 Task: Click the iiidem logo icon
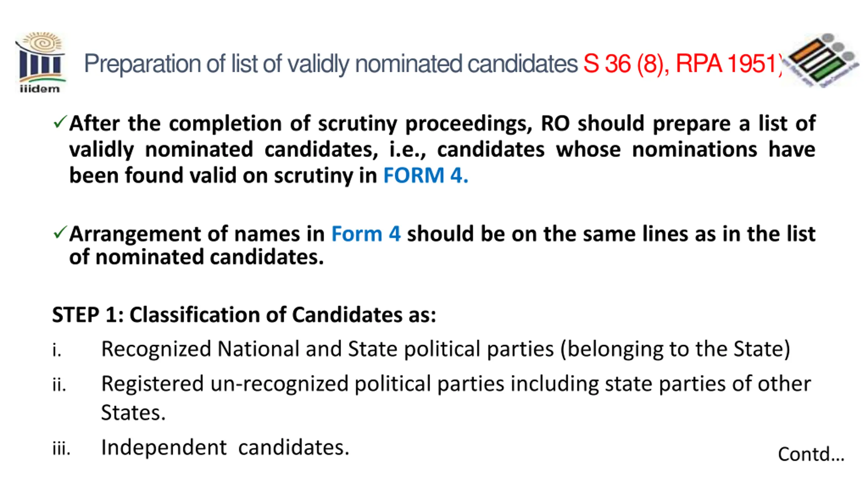click(x=40, y=62)
